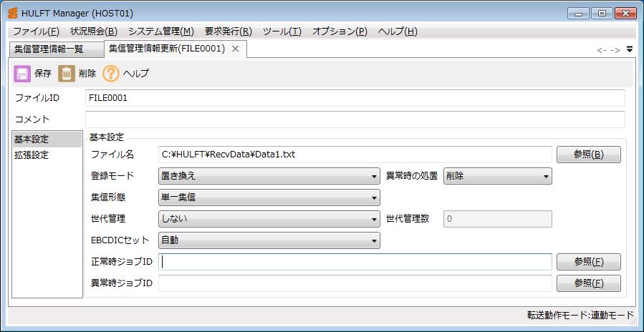Screen dimensions: 644x332
Task: Click 参照(B) button next to ファイル名
Action: pyautogui.click(x=589, y=155)
